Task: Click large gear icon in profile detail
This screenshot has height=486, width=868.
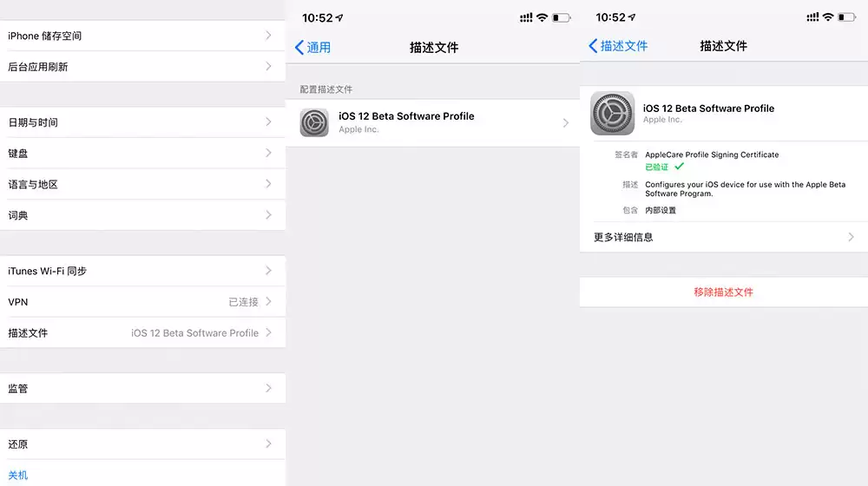Action: point(612,114)
